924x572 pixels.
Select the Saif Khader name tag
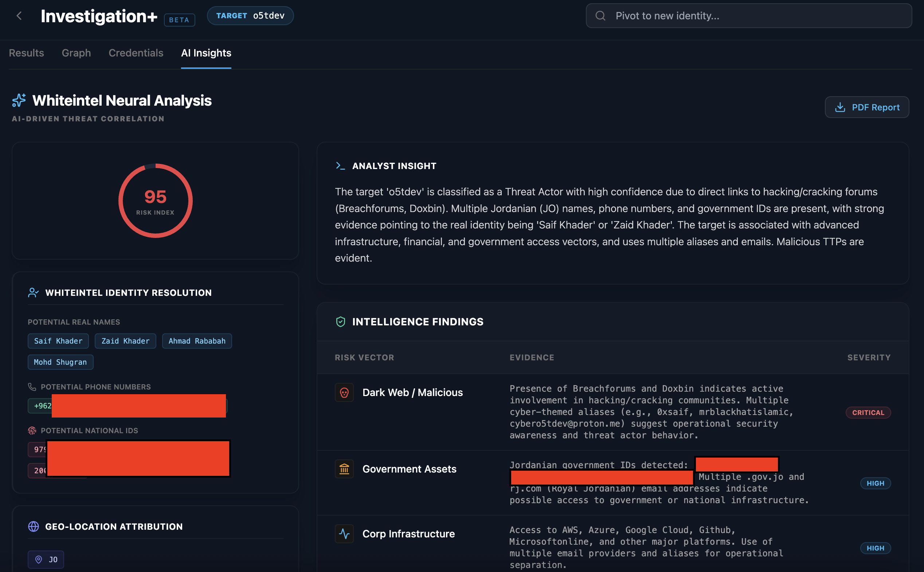point(58,341)
